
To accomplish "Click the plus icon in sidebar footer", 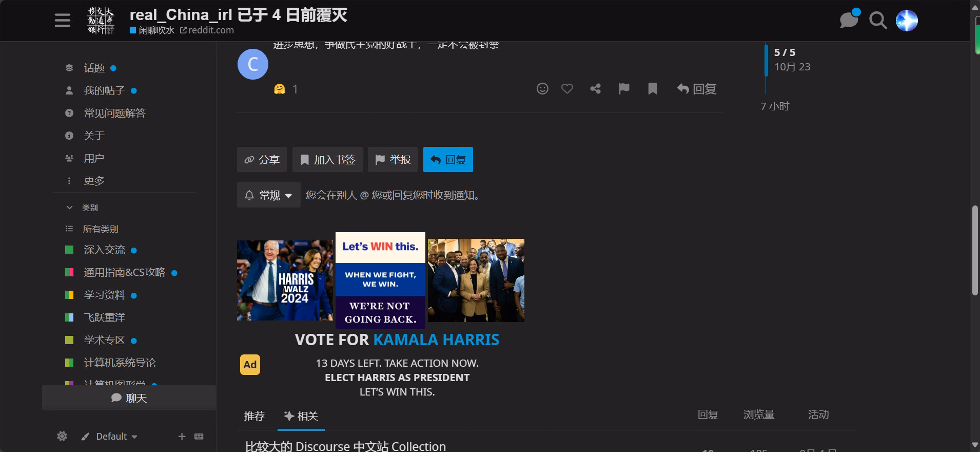I will [182, 436].
